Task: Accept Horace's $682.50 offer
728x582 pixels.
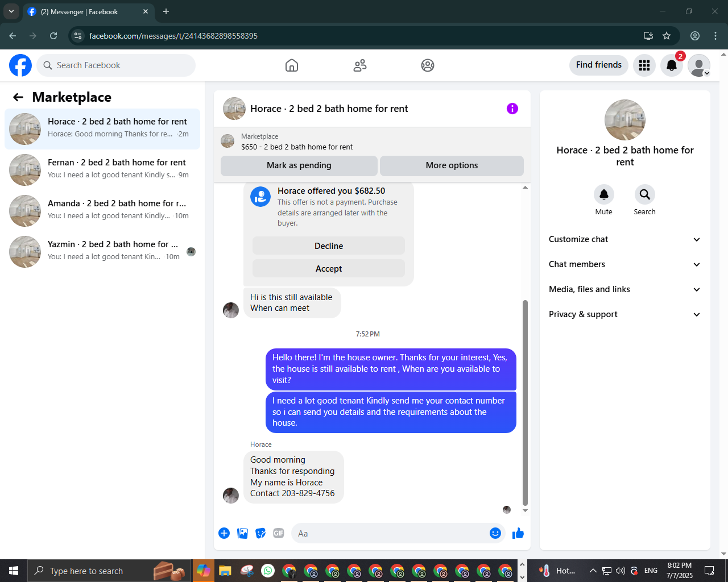Action: pos(329,269)
